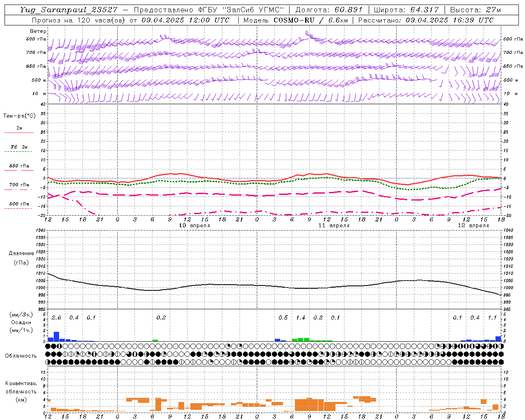Select the Облачность cloud cover label
Screen dimensions: 525x420
21,356
